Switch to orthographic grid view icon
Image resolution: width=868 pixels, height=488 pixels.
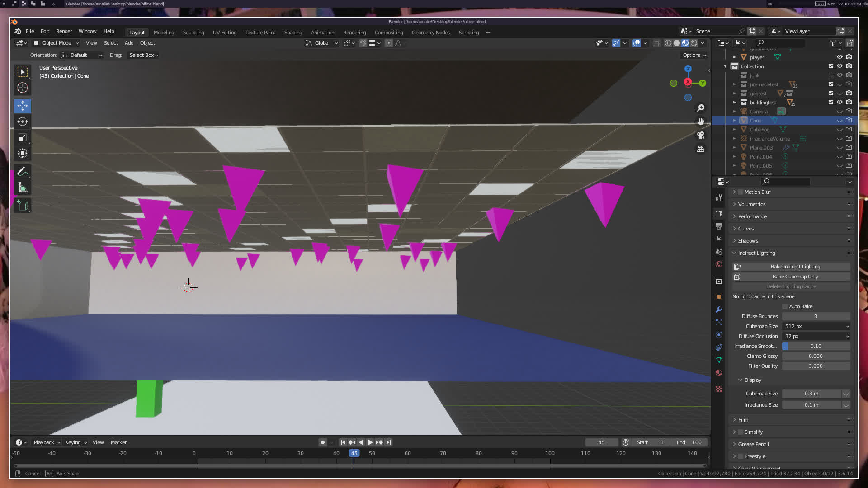701,149
